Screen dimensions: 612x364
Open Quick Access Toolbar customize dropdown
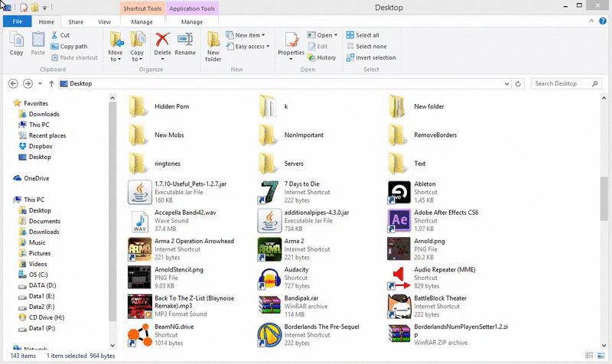[x=44, y=8]
